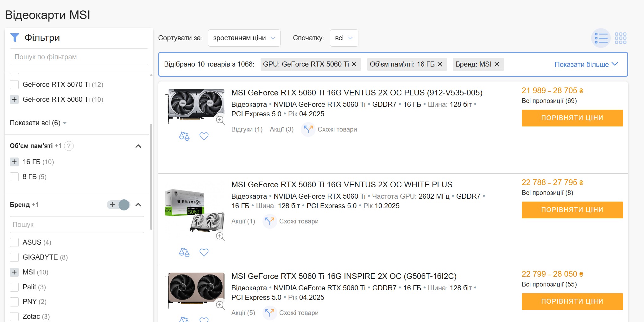Add VENTUS 2X OC PLUS to favorites
Screen dimensions: 644x322
(204, 136)
